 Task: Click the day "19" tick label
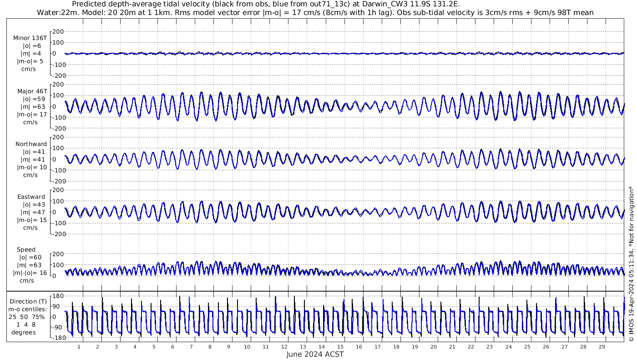[415, 347]
